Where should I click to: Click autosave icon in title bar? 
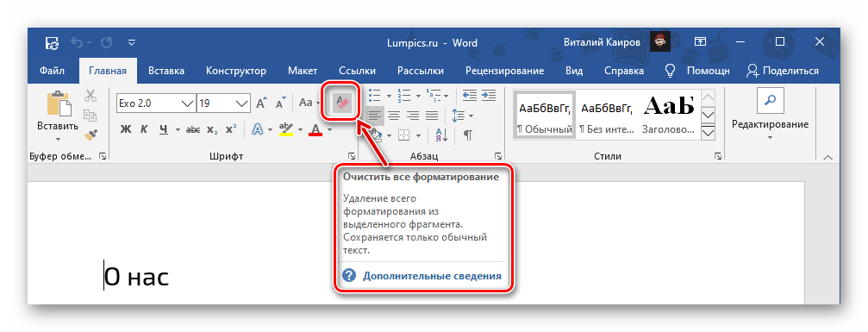(x=53, y=42)
